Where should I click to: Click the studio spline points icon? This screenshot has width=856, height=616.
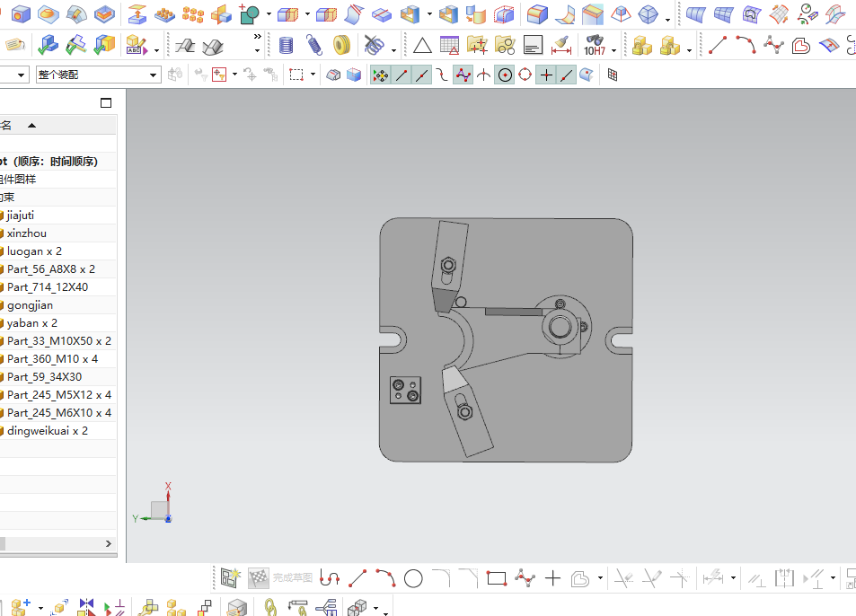click(x=773, y=45)
